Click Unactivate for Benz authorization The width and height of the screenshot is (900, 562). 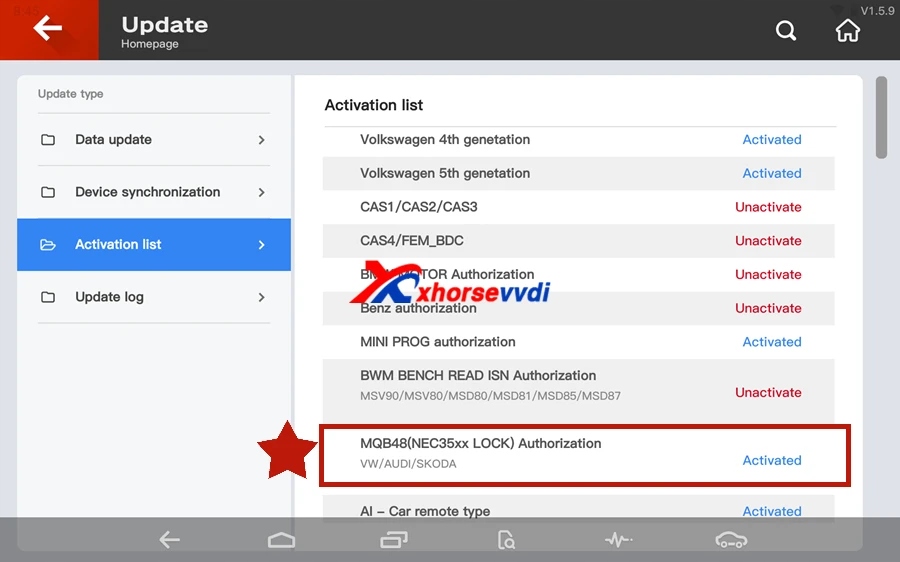(x=768, y=308)
